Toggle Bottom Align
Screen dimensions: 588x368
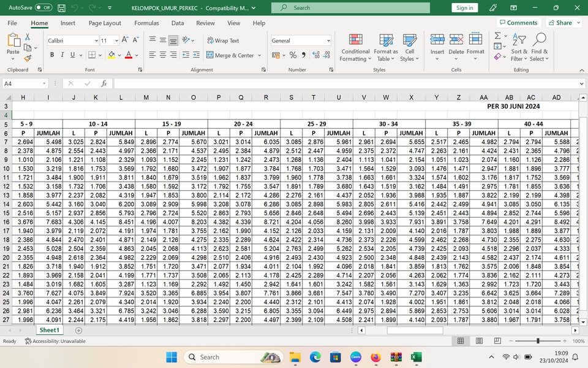[173, 40]
